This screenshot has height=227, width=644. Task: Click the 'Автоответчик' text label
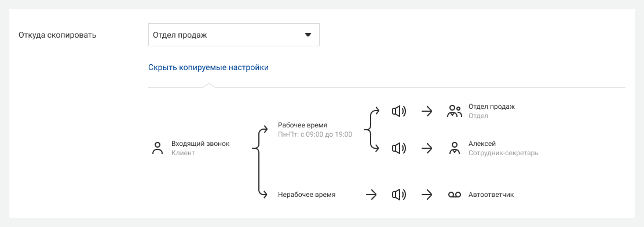(x=491, y=195)
